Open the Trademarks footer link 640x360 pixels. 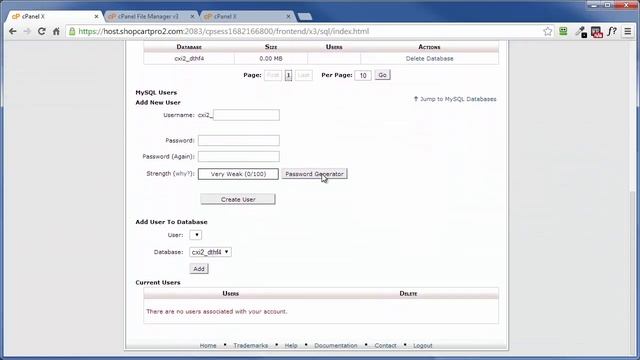251,345
